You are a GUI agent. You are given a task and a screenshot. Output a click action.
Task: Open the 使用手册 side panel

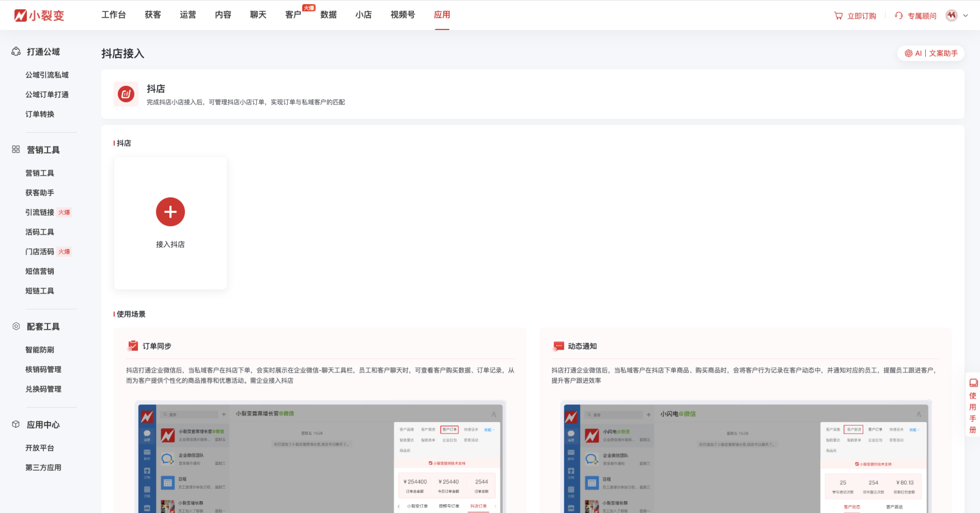(x=973, y=406)
